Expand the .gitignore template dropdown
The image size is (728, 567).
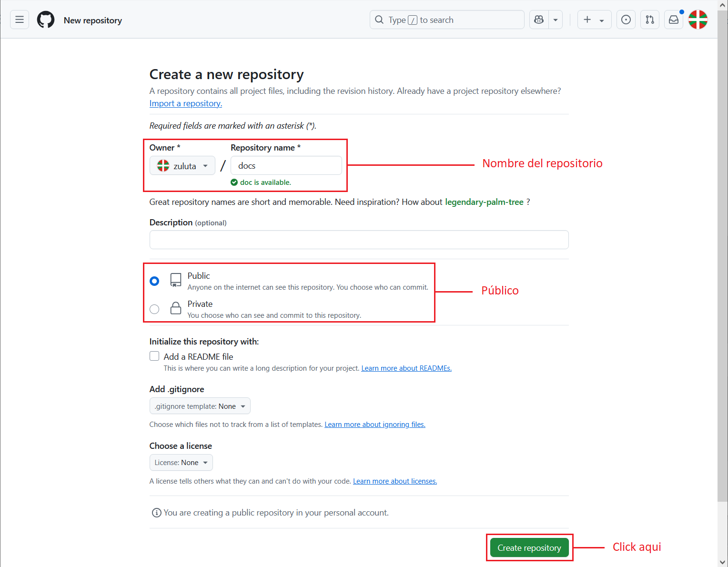(x=200, y=406)
